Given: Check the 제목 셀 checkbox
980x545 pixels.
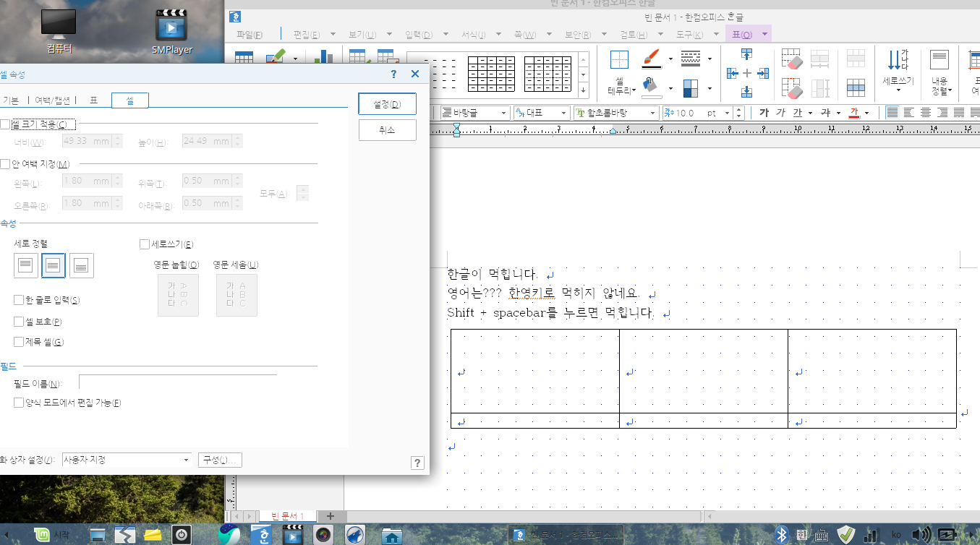Looking at the screenshot, I should 19,342.
